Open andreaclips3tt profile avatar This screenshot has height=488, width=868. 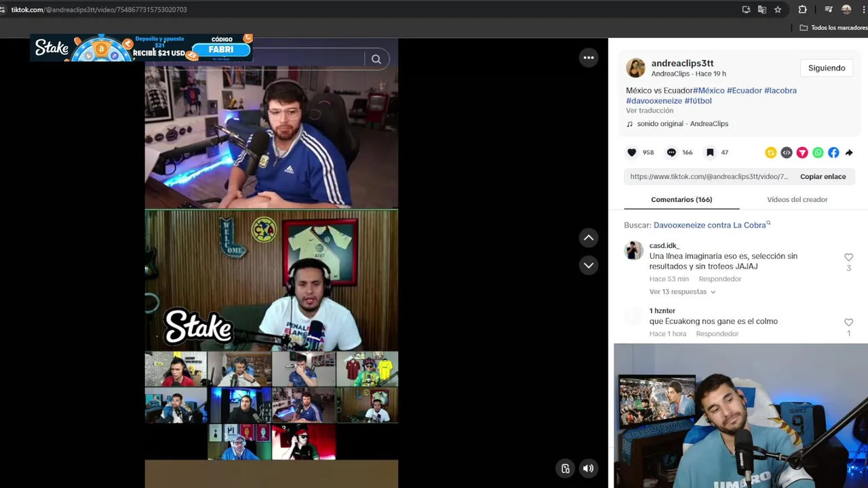pyautogui.click(x=635, y=68)
